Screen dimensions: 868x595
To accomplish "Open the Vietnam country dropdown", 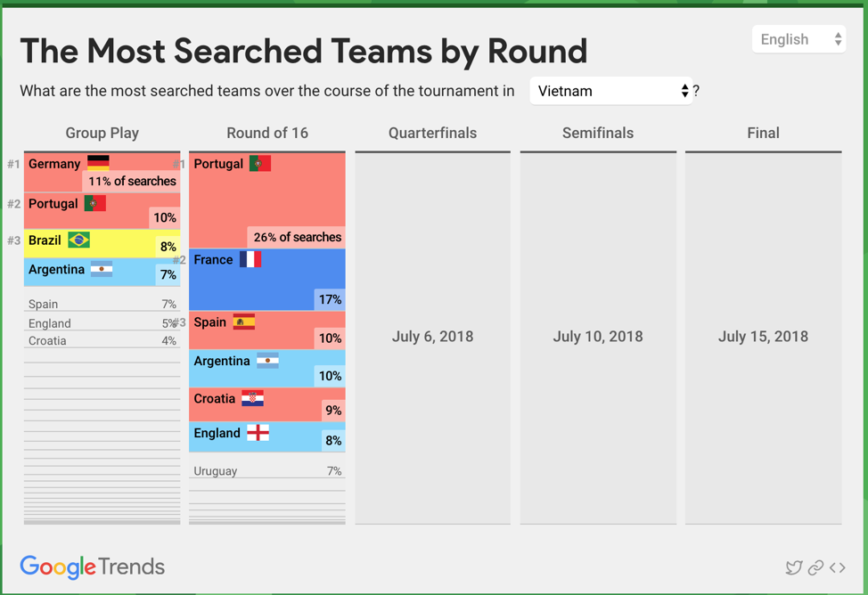I will point(611,91).
